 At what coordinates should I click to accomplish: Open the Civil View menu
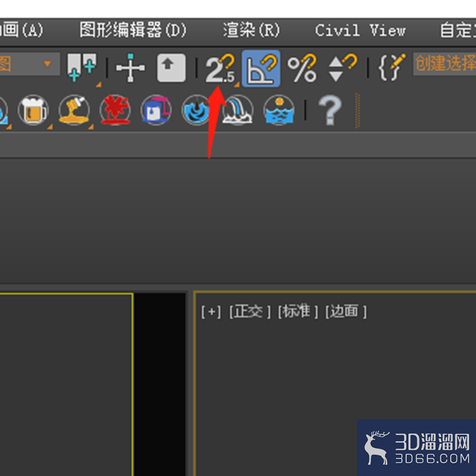point(360,30)
